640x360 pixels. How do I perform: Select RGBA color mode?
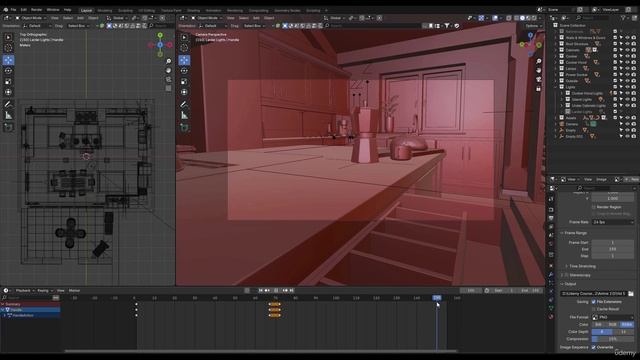point(627,324)
